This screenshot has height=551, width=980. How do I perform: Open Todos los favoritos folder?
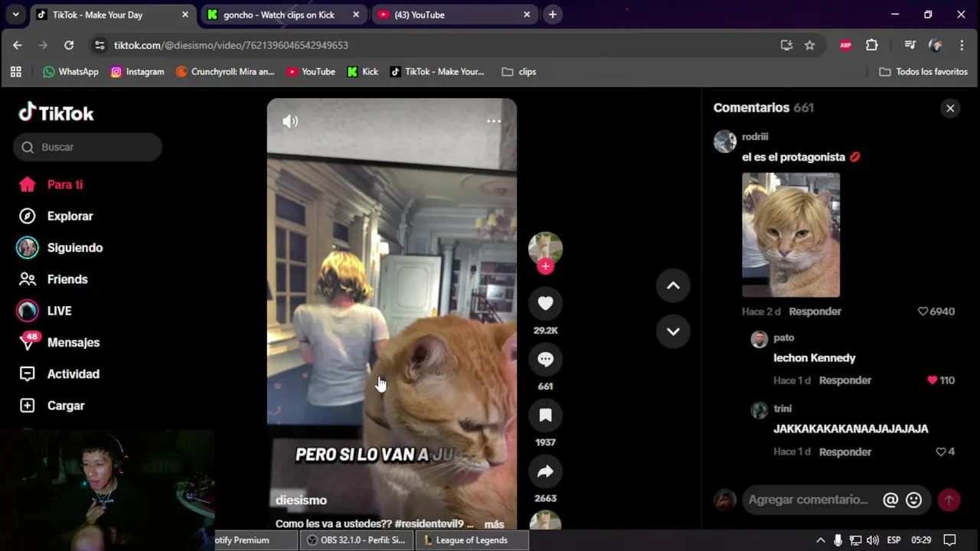click(x=923, y=72)
